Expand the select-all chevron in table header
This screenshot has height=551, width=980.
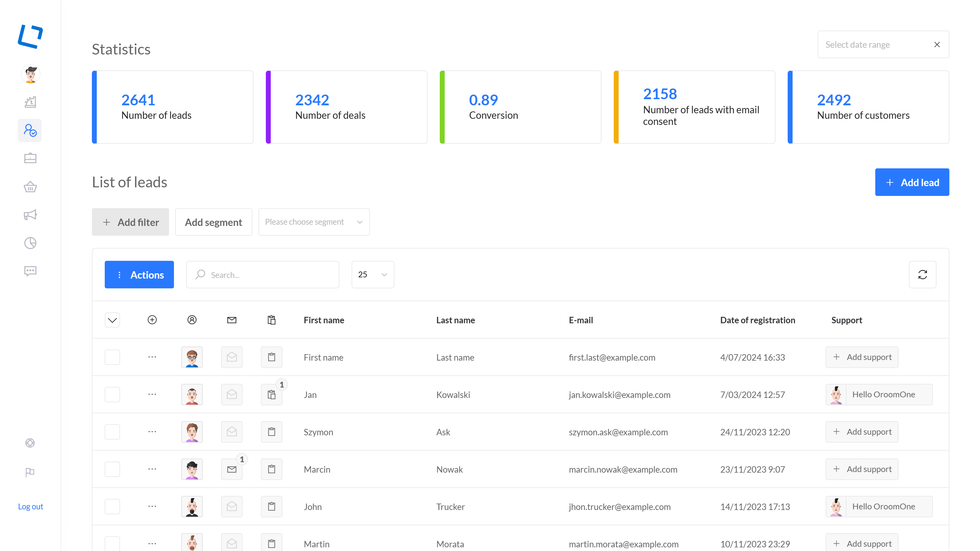(112, 320)
